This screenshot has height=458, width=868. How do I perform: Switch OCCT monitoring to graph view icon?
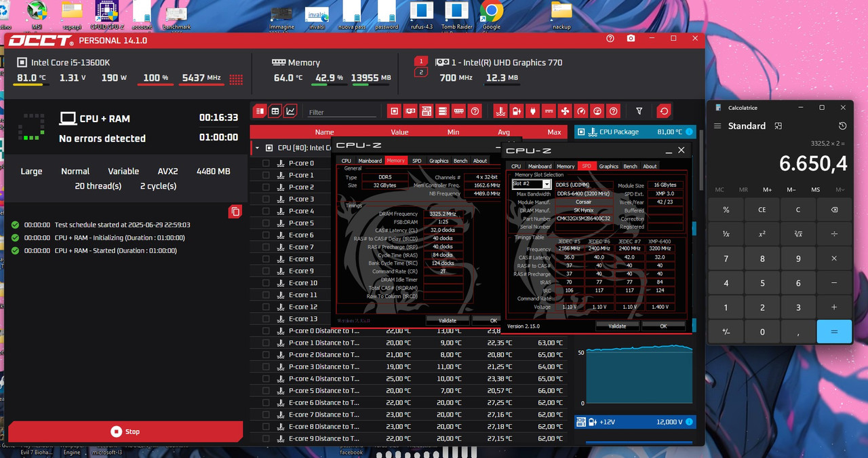coord(291,111)
